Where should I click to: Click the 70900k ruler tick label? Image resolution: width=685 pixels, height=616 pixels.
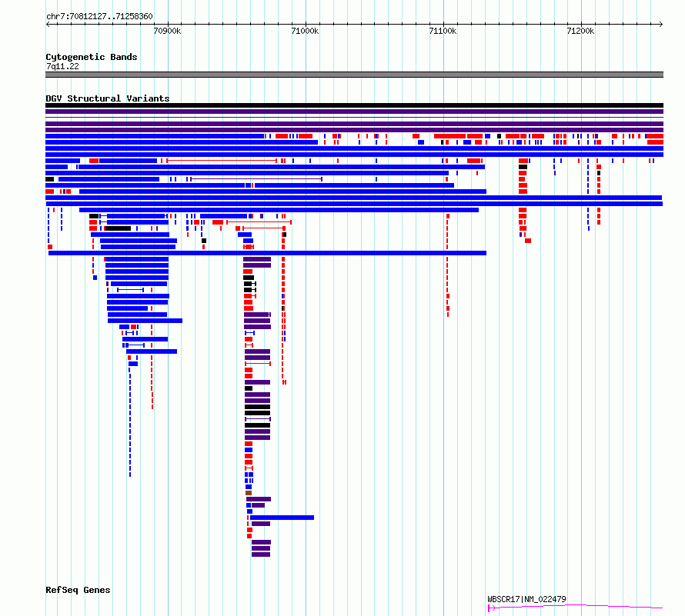167,31
